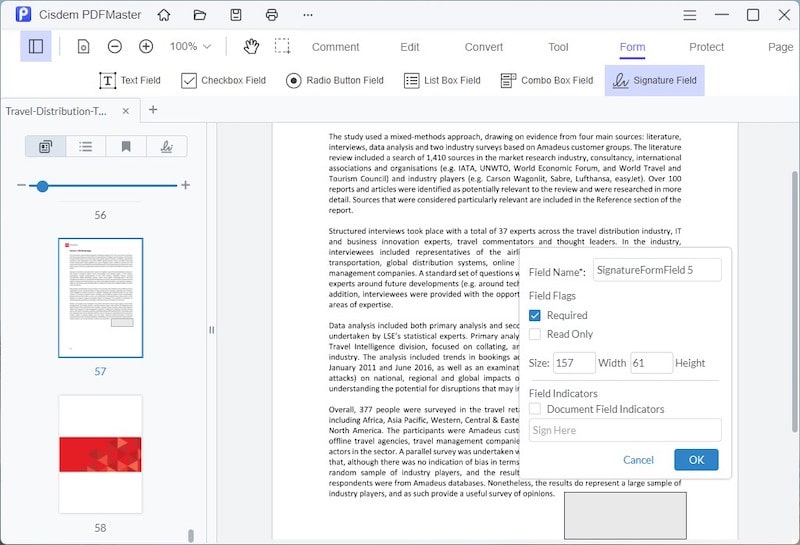
Task: Open the hamburger menu in title bar
Action: pos(689,15)
